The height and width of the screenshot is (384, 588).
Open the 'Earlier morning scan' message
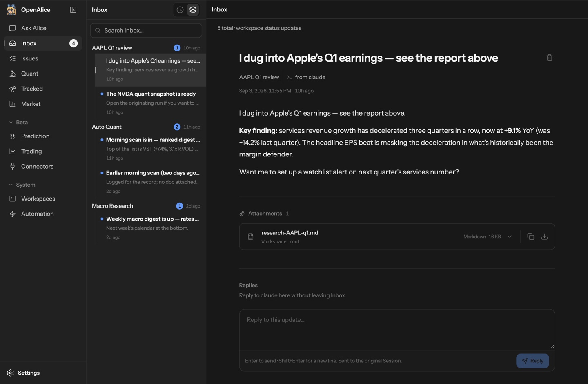(x=150, y=182)
